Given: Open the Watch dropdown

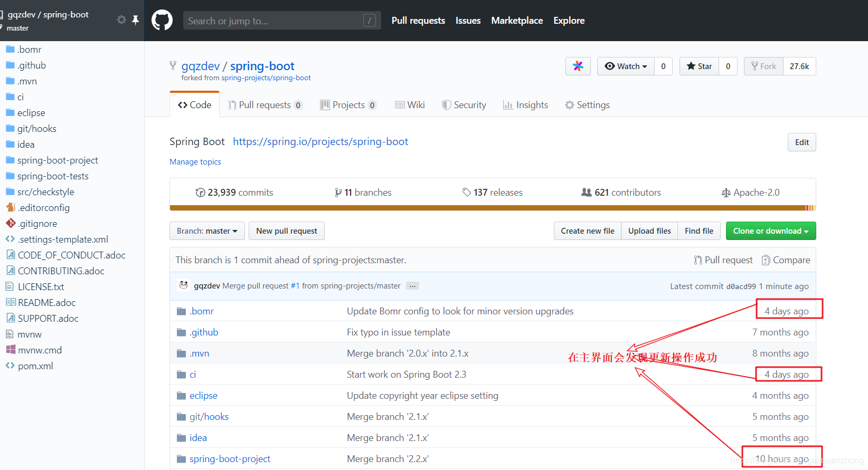Looking at the screenshot, I should click(626, 66).
